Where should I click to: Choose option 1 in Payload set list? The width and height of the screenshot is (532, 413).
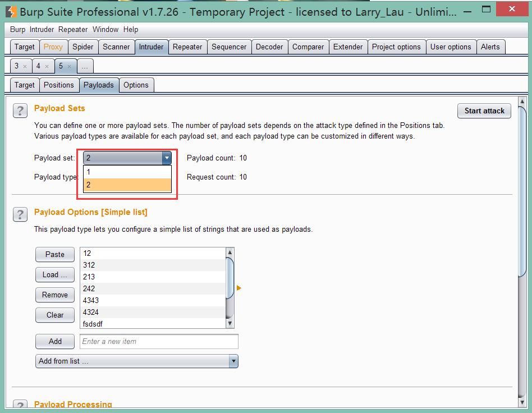pos(127,172)
